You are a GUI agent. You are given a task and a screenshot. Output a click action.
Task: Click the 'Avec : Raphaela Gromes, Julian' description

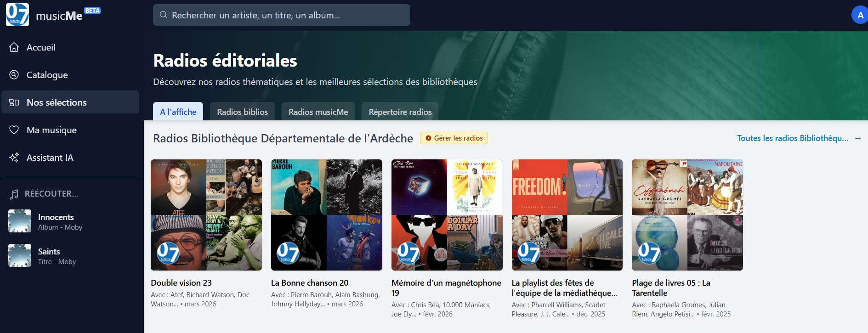click(x=681, y=310)
